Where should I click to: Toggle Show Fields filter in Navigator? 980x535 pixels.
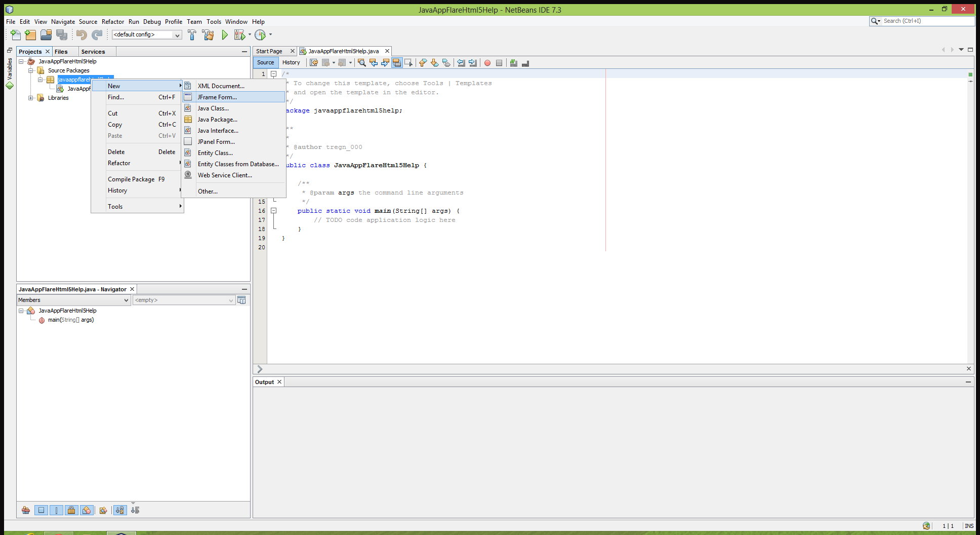pos(41,510)
